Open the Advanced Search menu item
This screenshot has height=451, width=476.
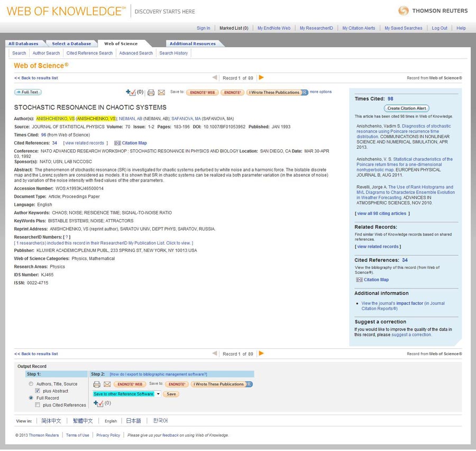pyautogui.click(x=136, y=53)
